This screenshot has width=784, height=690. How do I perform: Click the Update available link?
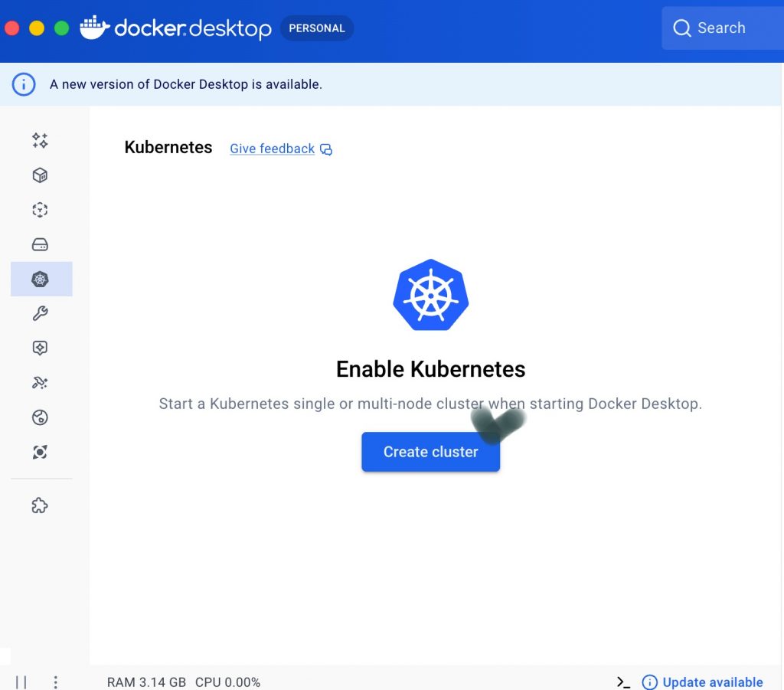712,682
